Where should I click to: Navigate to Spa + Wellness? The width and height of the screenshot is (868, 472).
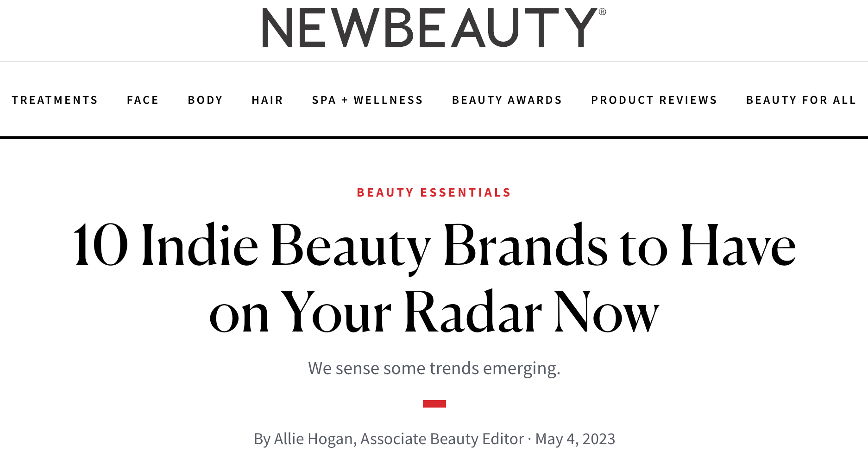click(367, 100)
